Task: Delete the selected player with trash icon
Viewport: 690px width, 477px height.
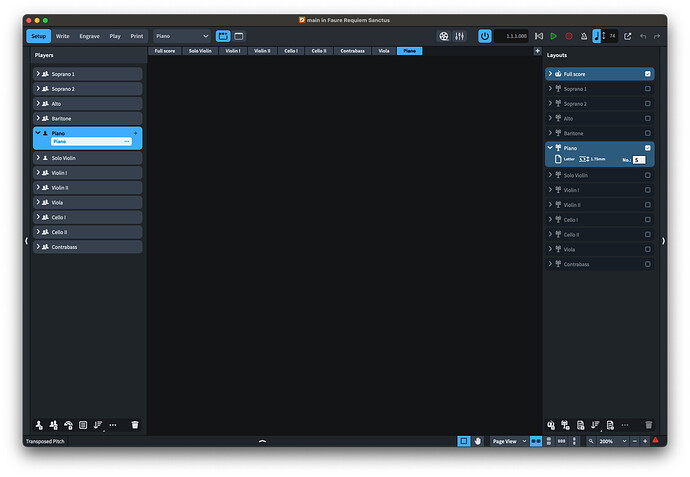Action: [135, 425]
